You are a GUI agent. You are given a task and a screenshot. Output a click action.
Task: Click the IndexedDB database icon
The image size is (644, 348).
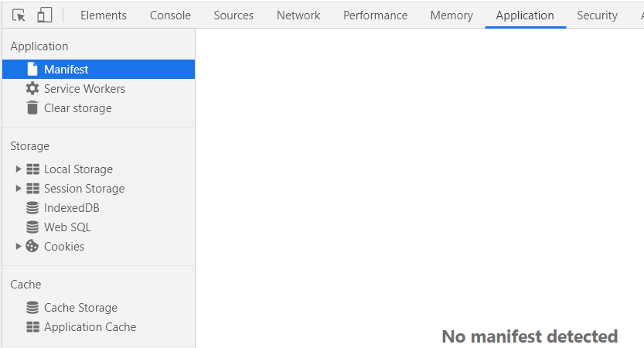click(x=32, y=208)
